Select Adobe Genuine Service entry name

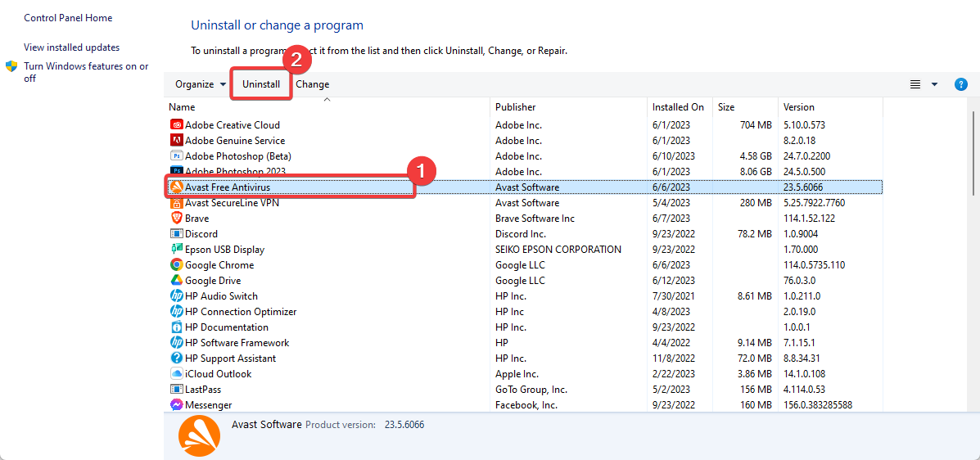pyautogui.click(x=235, y=141)
